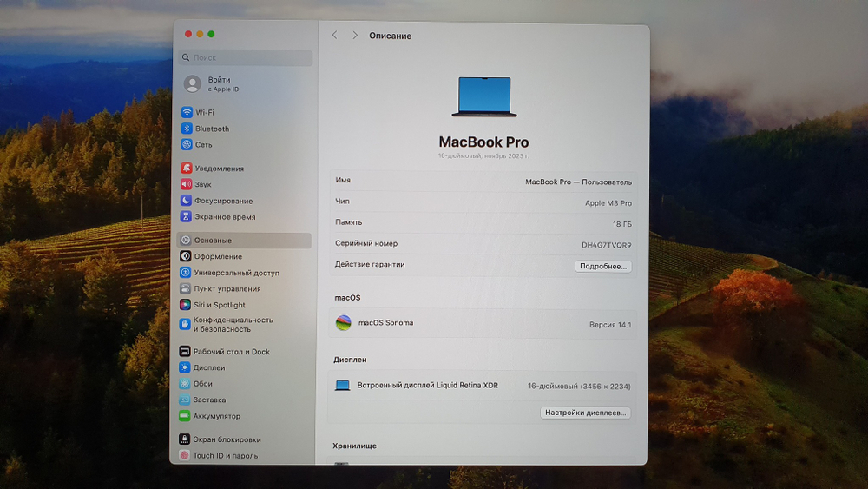Image resolution: width=868 pixels, height=489 pixels.
Task: Click the 18 ГБ memory value
Action: click(622, 224)
